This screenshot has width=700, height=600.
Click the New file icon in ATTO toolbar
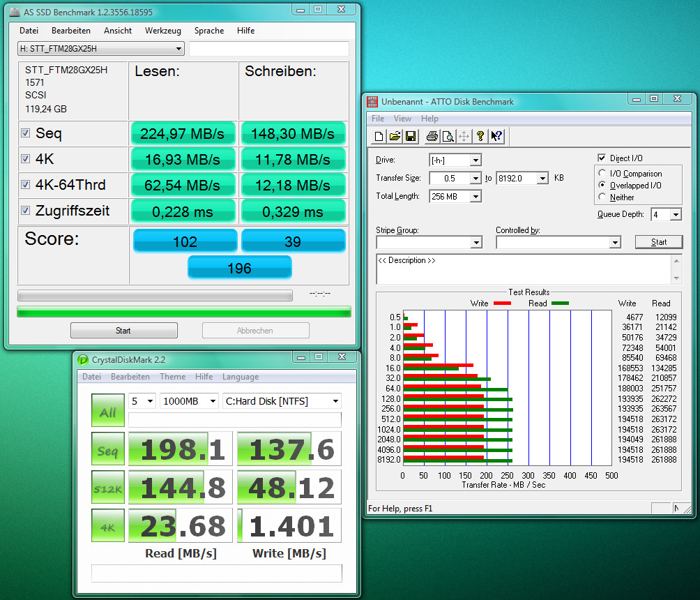click(379, 136)
